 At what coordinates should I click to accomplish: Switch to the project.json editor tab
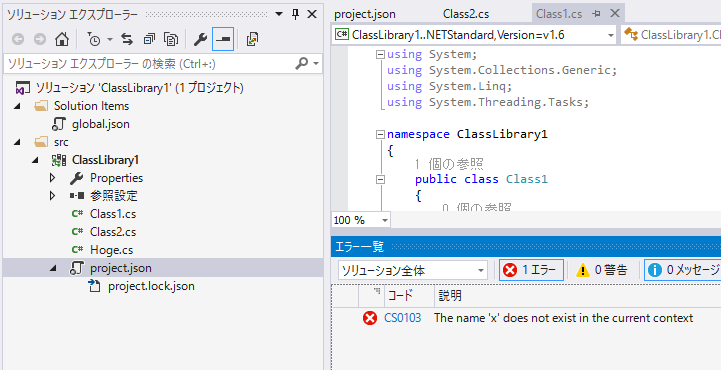click(x=365, y=14)
